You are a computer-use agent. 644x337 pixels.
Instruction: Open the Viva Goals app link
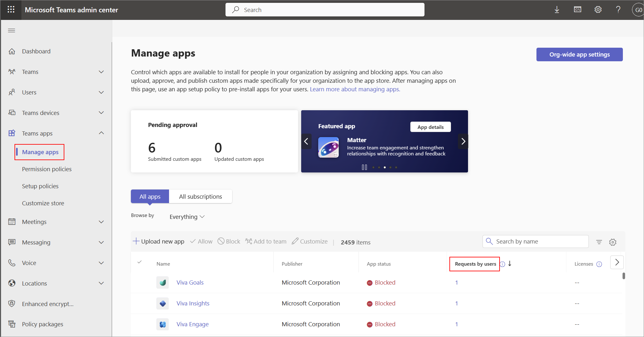tap(190, 282)
